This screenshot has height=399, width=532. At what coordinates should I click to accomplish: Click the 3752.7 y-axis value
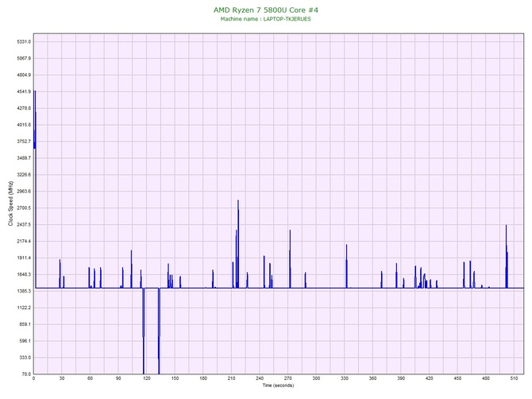(x=24, y=141)
